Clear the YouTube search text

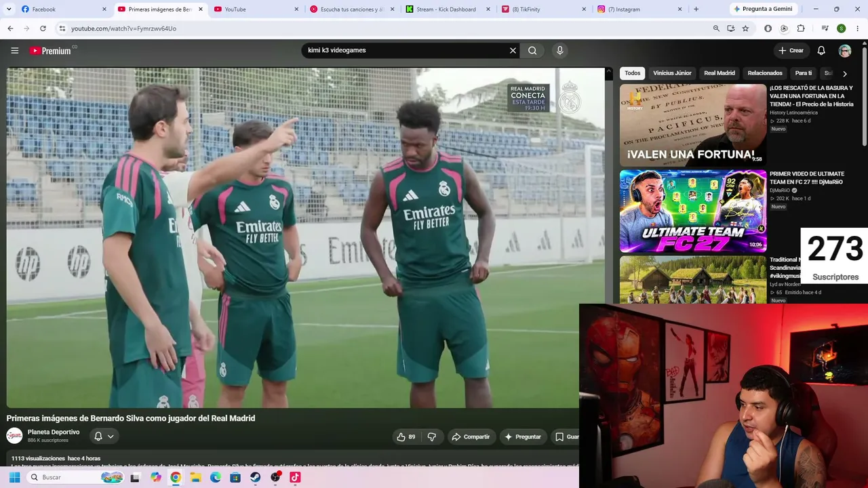[513, 50]
